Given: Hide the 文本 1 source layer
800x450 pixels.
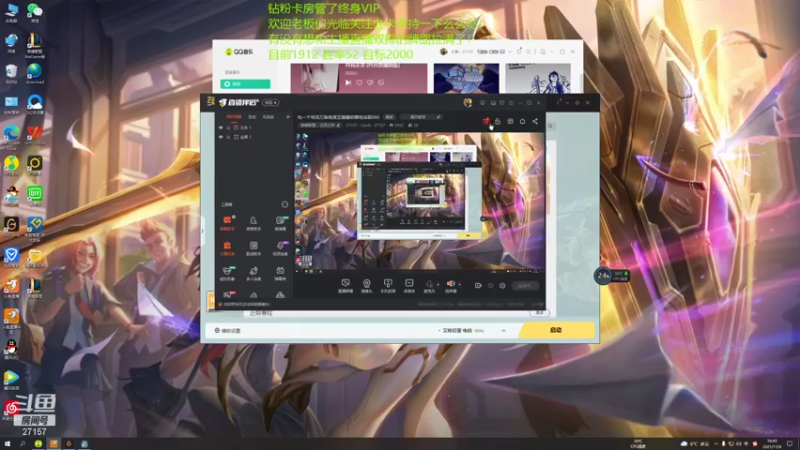Looking at the screenshot, I should 221,128.
